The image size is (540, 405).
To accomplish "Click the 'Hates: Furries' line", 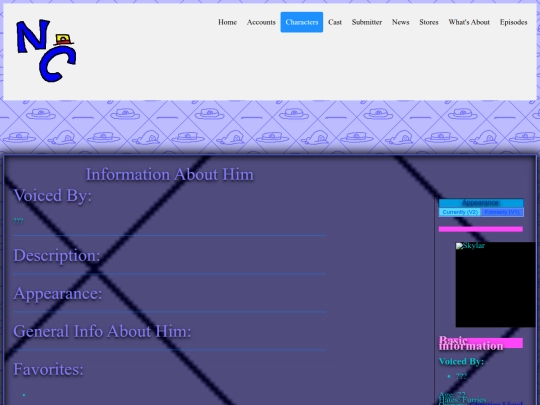I will [463, 400].
